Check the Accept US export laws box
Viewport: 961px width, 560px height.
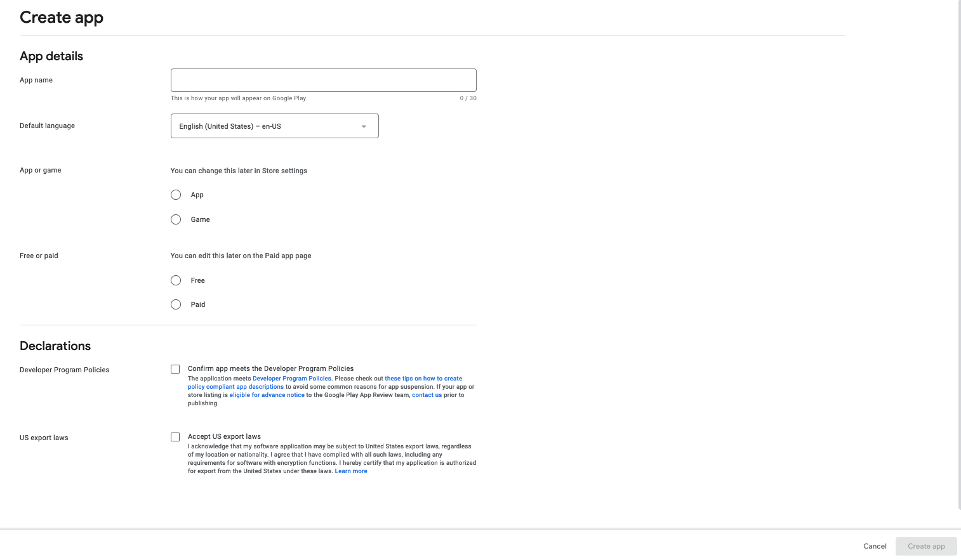[175, 437]
